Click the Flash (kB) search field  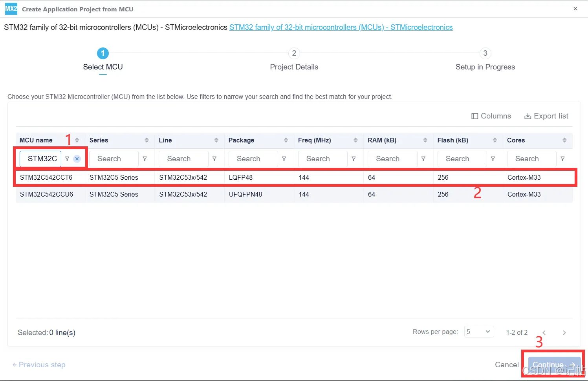point(462,159)
